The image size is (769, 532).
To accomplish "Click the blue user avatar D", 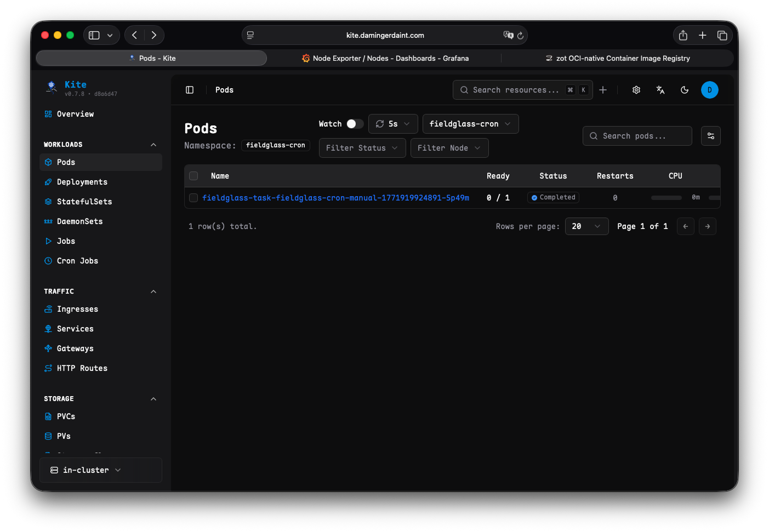I will pos(709,90).
